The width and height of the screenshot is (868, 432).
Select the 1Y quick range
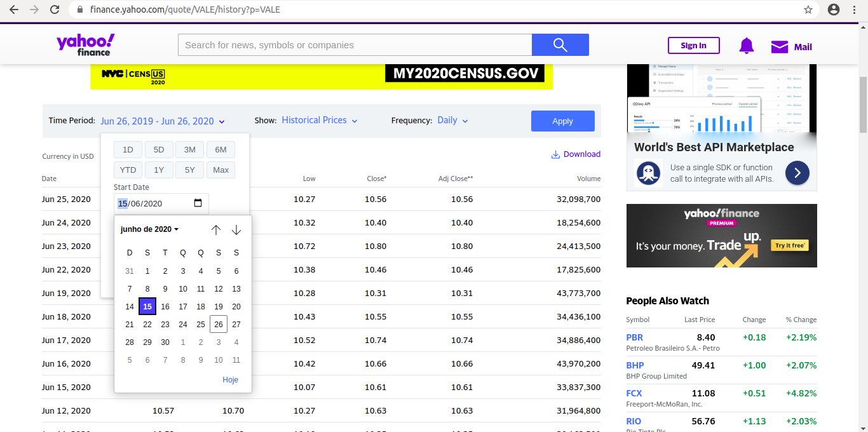tap(159, 170)
